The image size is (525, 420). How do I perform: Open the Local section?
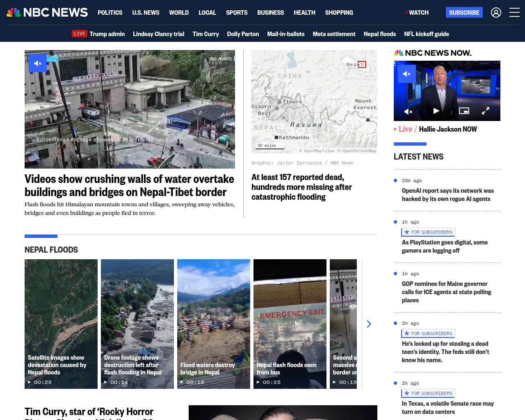point(207,13)
